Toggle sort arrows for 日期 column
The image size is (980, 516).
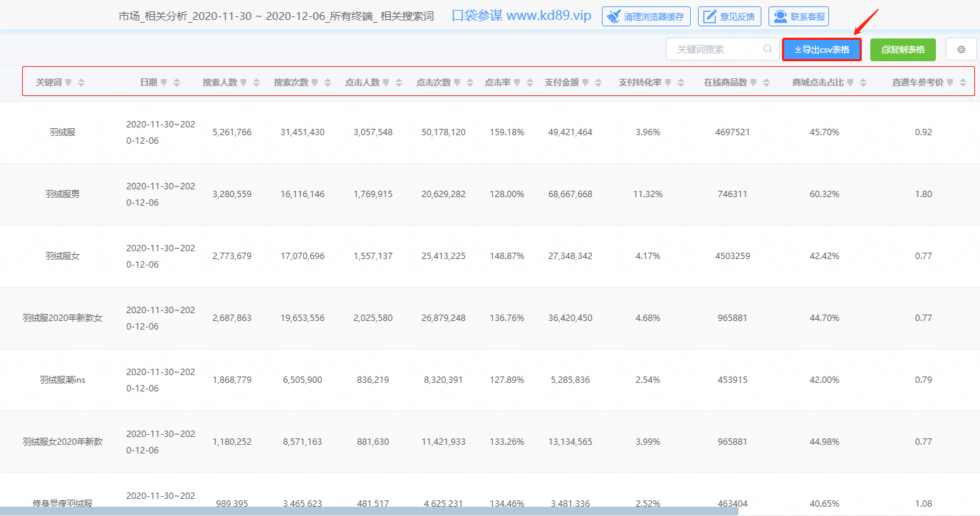tap(177, 83)
